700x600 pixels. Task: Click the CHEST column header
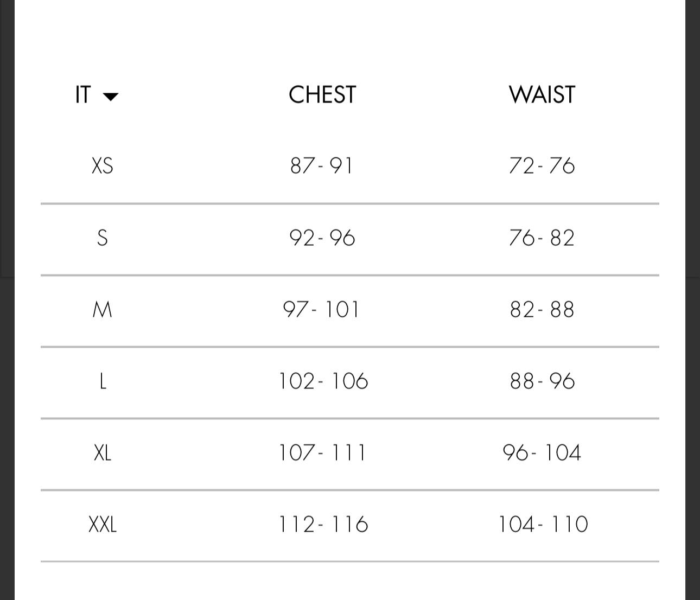[x=322, y=95]
